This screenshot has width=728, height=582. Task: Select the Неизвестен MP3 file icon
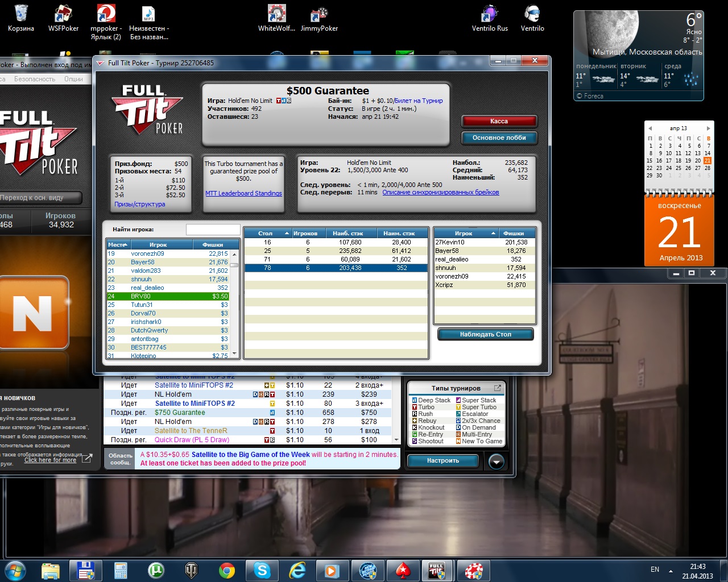click(x=149, y=22)
